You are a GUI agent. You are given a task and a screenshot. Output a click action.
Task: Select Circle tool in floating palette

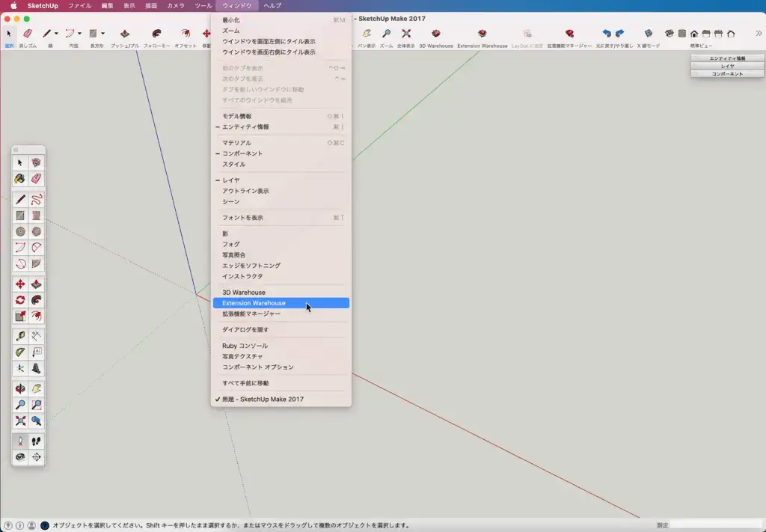[20, 231]
